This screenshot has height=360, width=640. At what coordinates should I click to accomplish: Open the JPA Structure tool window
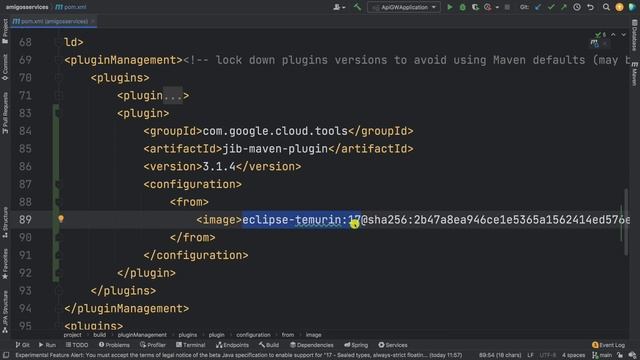coord(5,312)
